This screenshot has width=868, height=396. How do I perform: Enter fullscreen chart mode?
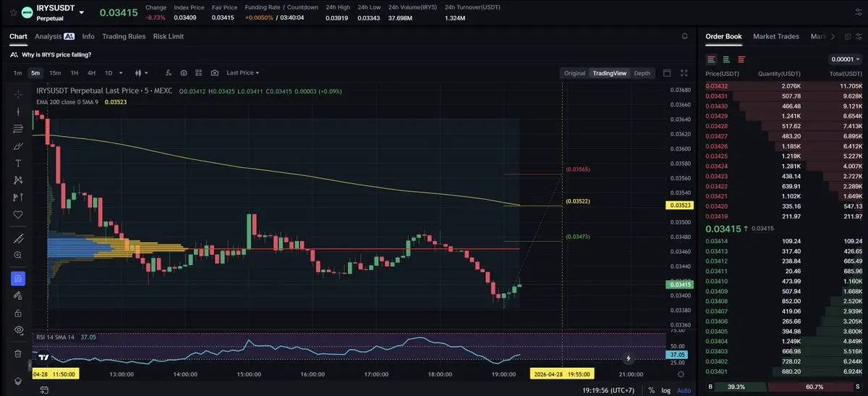(684, 73)
